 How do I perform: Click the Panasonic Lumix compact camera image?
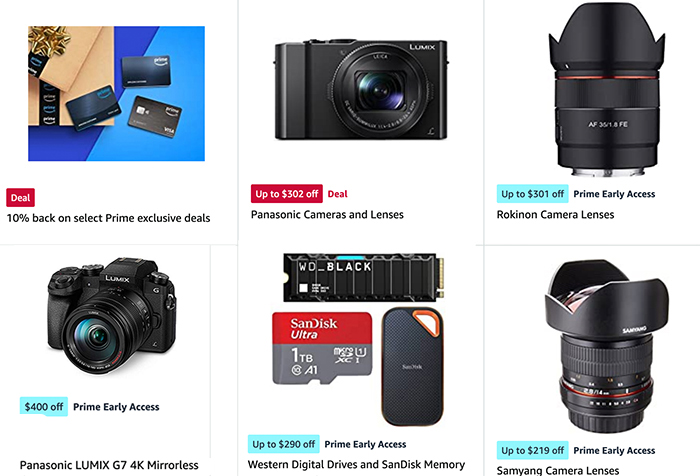(361, 90)
